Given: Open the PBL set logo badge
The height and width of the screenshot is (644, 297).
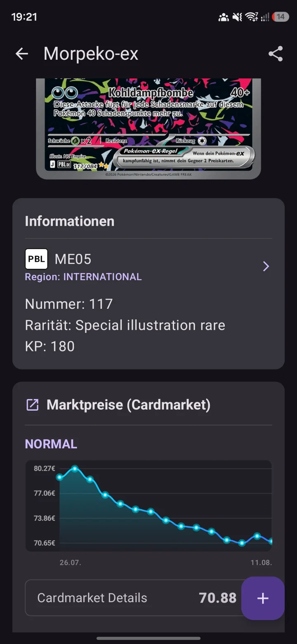Looking at the screenshot, I should click(x=36, y=259).
